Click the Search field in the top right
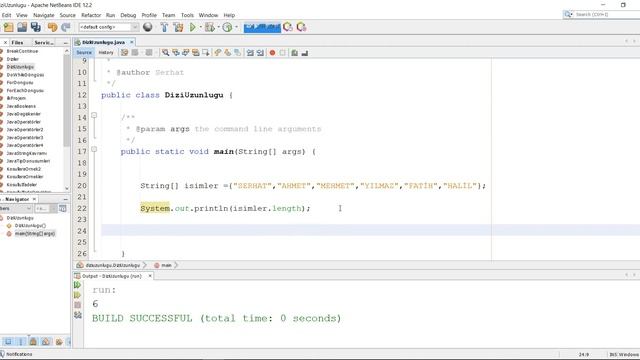This screenshot has height=360, width=640. pos(603,14)
